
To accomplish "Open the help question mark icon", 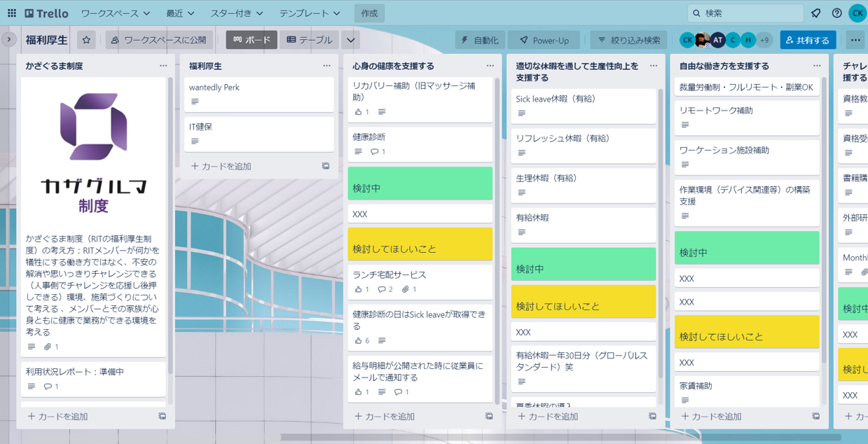I will [836, 13].
